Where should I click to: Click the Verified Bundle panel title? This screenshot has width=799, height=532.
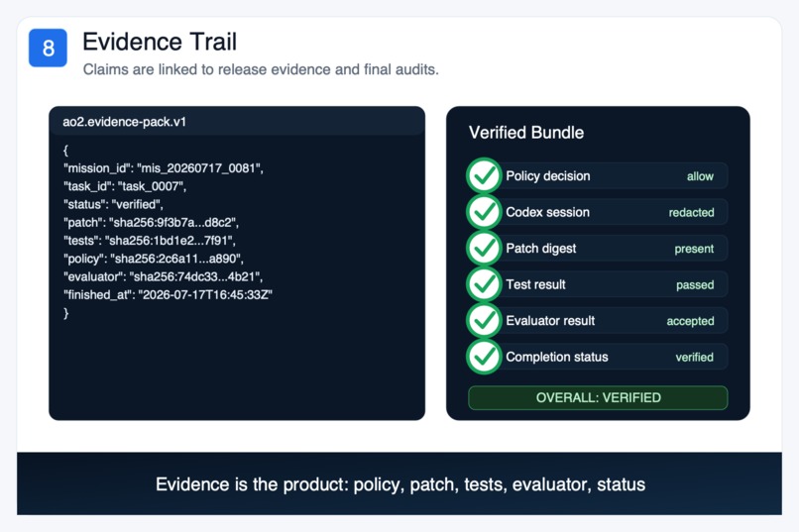526,133
